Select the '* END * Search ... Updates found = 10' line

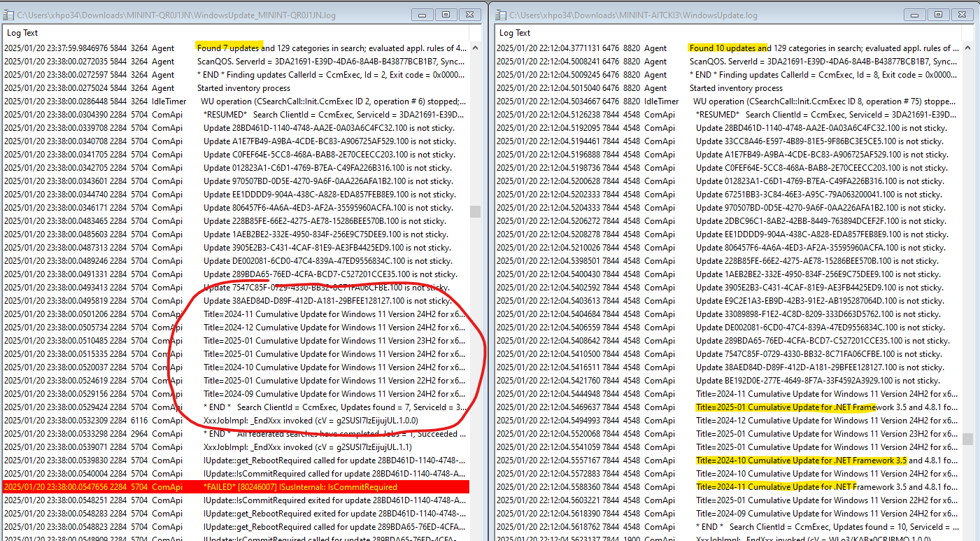(728, 527)
